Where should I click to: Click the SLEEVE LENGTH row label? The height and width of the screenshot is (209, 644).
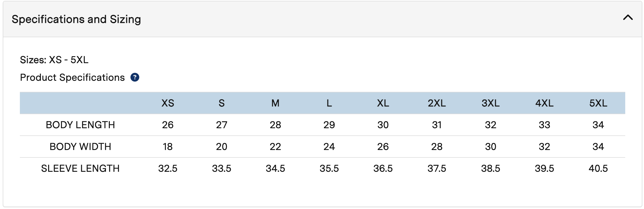click(80, 168)
